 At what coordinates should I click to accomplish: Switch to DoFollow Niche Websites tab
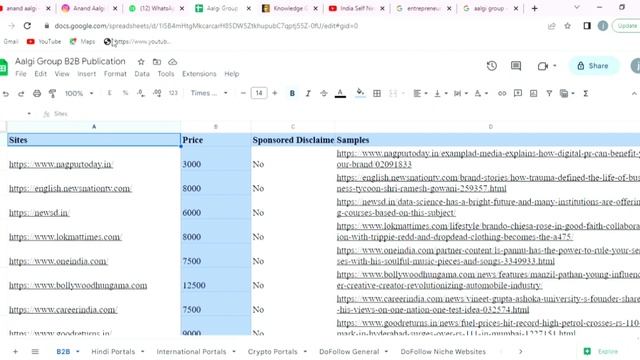click(x=443, y=351)
